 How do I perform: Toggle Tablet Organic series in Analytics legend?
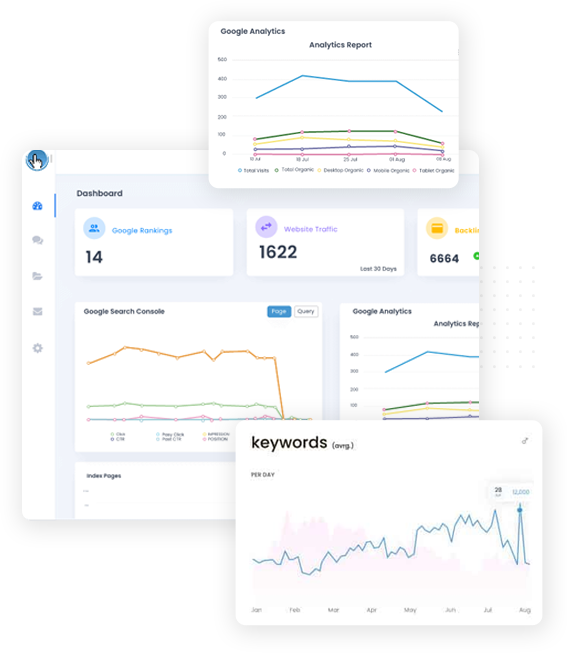(x=433, y=170)
